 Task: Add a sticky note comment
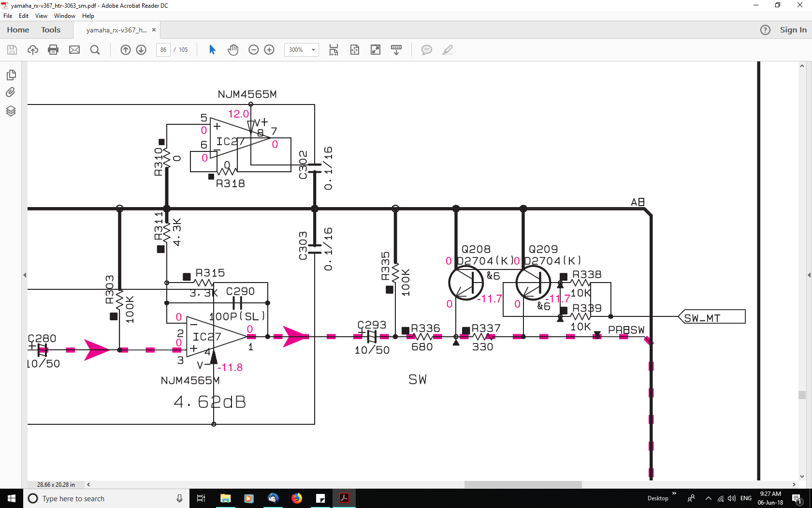pyautogui.click(x=427, y=50)
